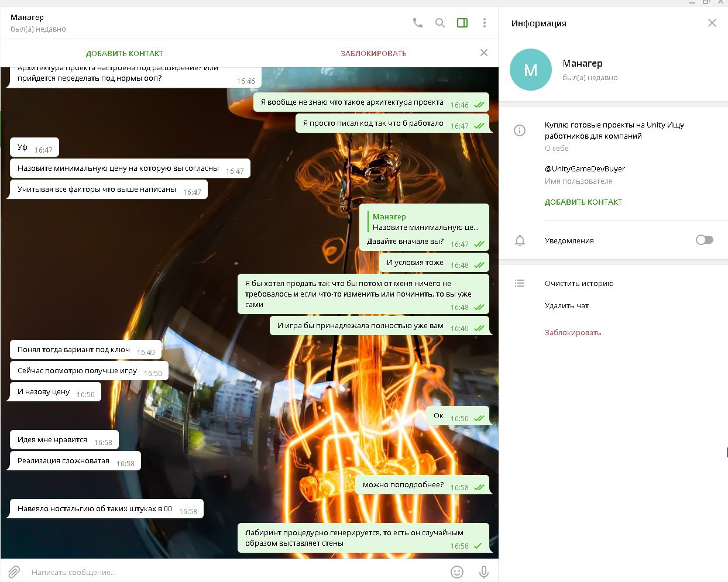Image resolution: width=728 pixels, height=582 pixels.
Task: Click message 'Назовите минимальную цену на которую вы согласны'
Action: click(x=130, y=168)
